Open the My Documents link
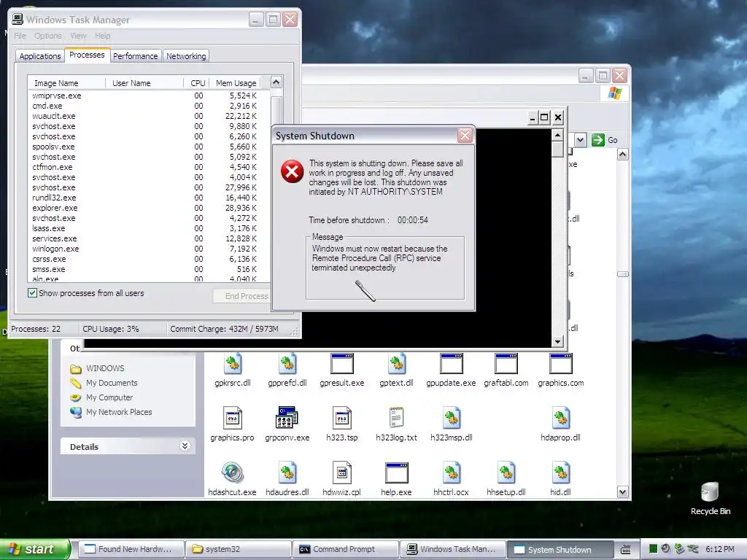This screenshot has width=747, height=560. tap(112, 383)
